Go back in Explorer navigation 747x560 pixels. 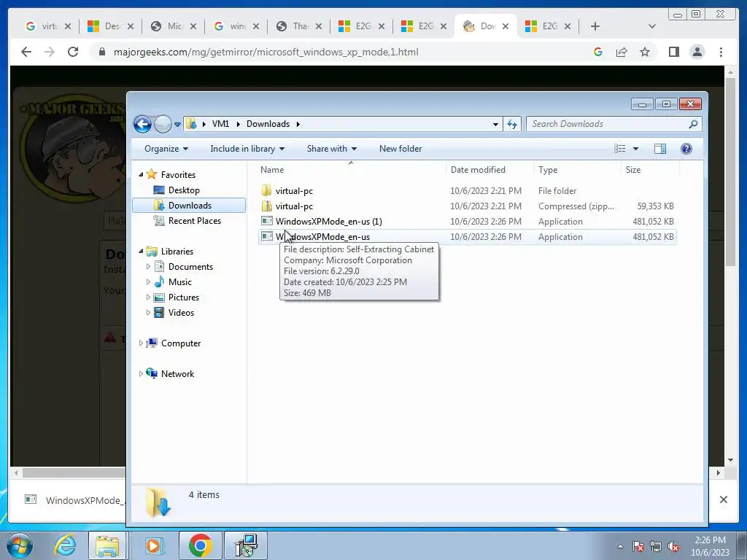[x=142, y=124]
